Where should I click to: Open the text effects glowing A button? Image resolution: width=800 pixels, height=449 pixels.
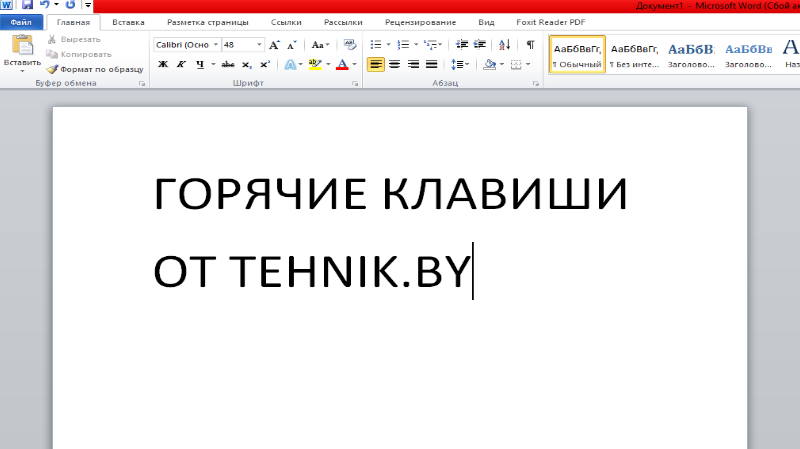tap(290, 64)
